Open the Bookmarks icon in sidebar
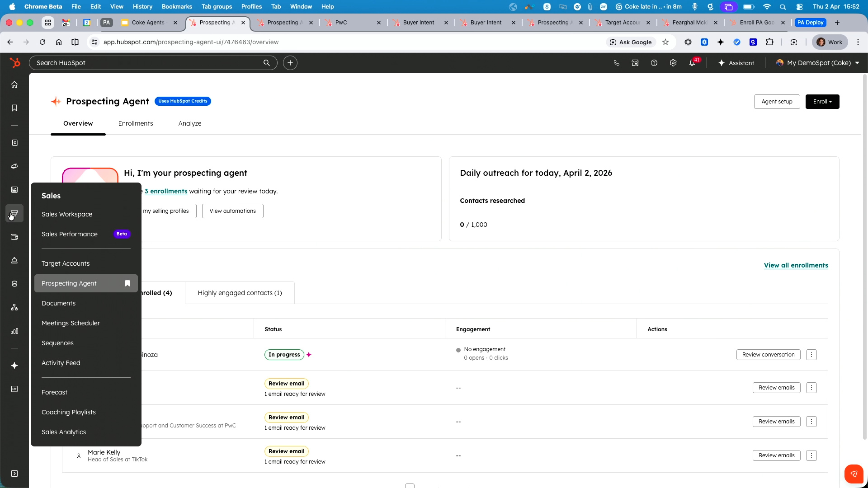This screenshot has width=868, height=488. [x=14, y=108]
